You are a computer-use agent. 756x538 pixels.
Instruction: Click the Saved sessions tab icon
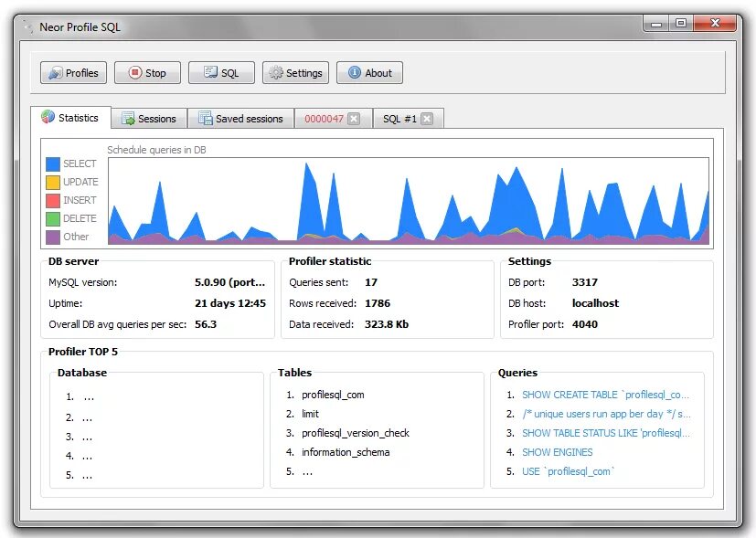[x=206, y=118]
